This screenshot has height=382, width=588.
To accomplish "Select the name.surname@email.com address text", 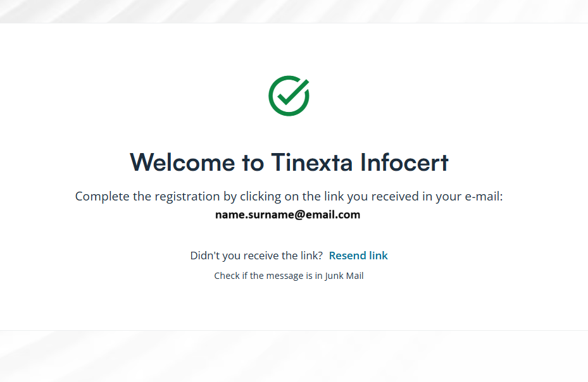I will 287,214.
